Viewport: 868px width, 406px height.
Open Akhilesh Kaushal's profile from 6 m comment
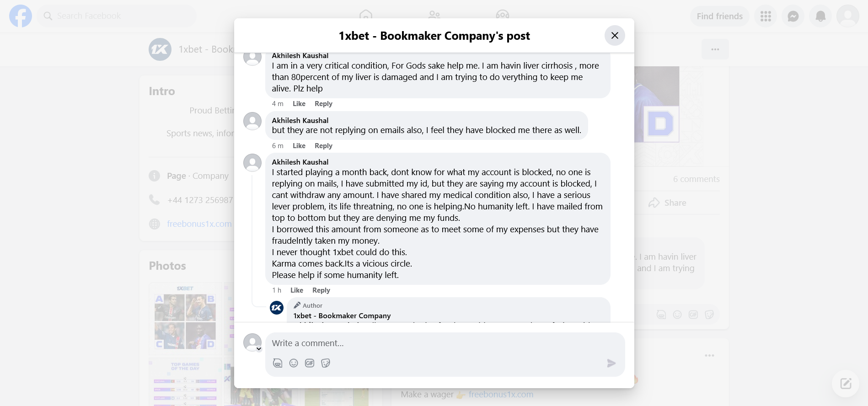300,121
